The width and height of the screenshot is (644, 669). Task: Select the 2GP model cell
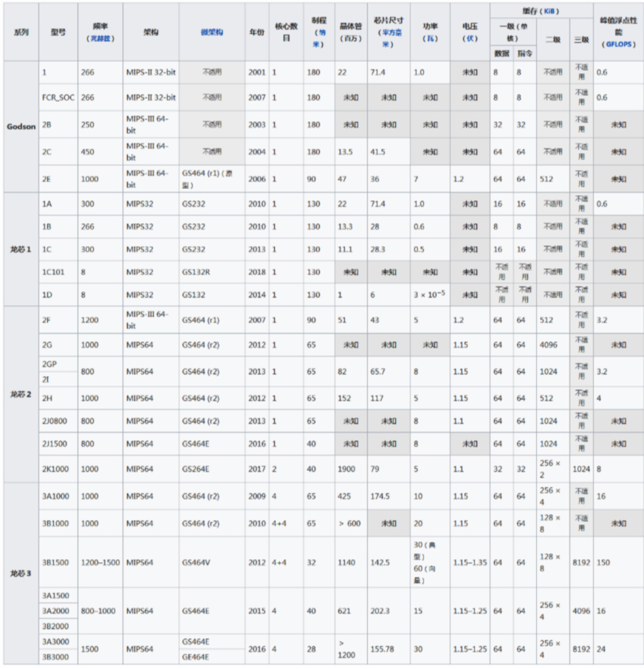(x=58, y=364)
